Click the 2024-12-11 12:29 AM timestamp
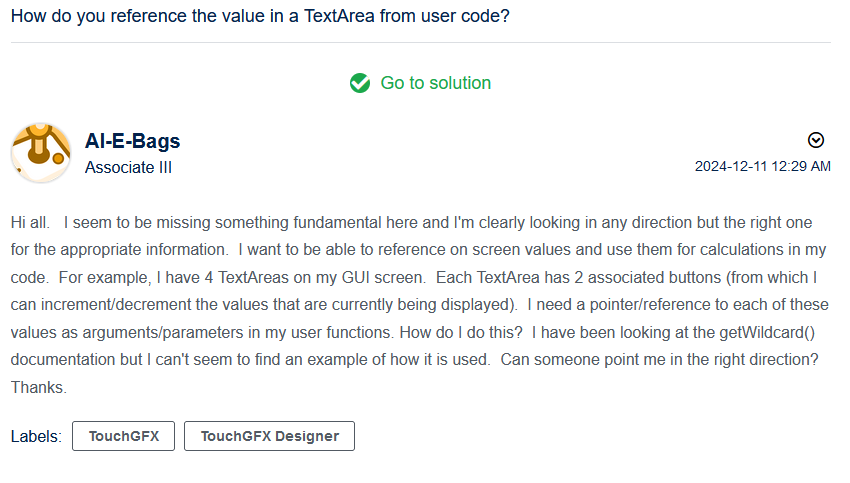Viewport: 850px width, 483px height. [762, 166]
